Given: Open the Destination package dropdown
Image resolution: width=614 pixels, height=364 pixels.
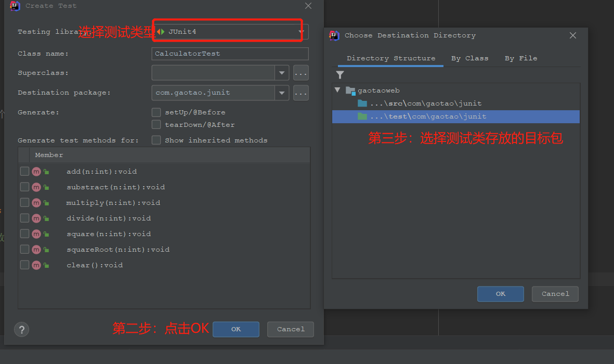Looking at the screenshot, I should tap(282, 93).
